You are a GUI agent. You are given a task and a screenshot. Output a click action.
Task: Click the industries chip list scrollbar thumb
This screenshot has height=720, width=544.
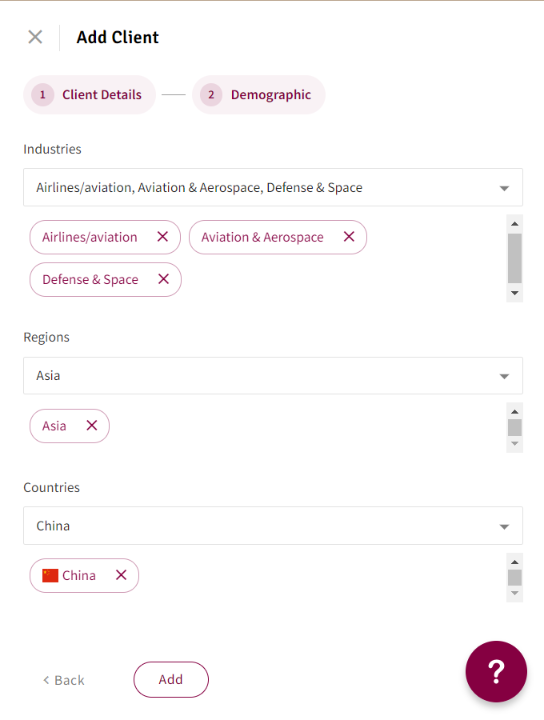515,258
